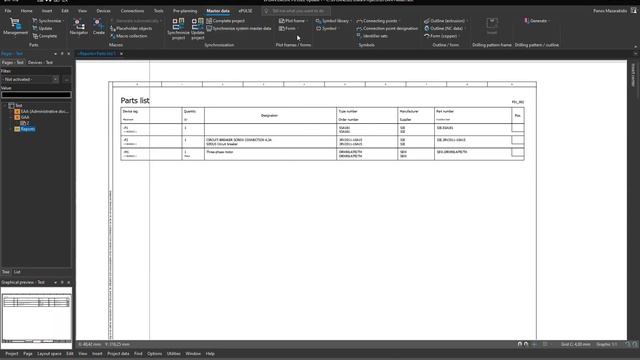This screenshot has height=360, width=640.
Task: Open Outline (NC data) dropdown
Action: coord(445,28)
